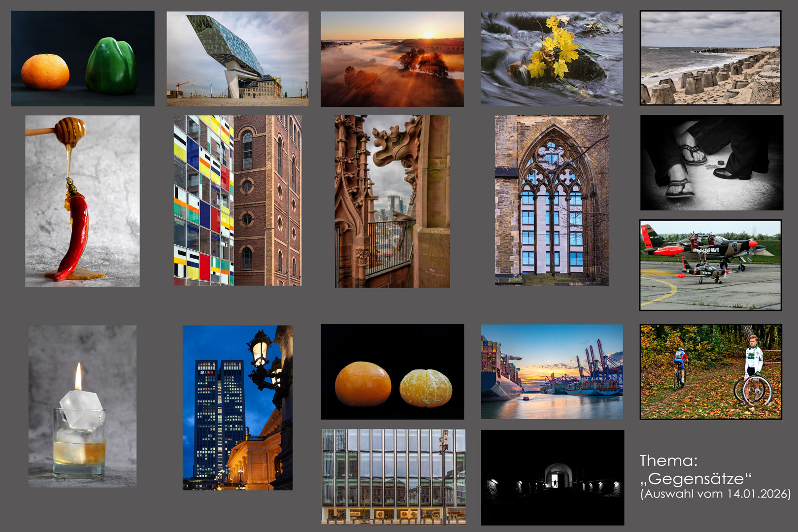Viewport: 798px width, 532px height.
Task: Click the burning ice cube candle photo
Action: [x=82, y=406]
